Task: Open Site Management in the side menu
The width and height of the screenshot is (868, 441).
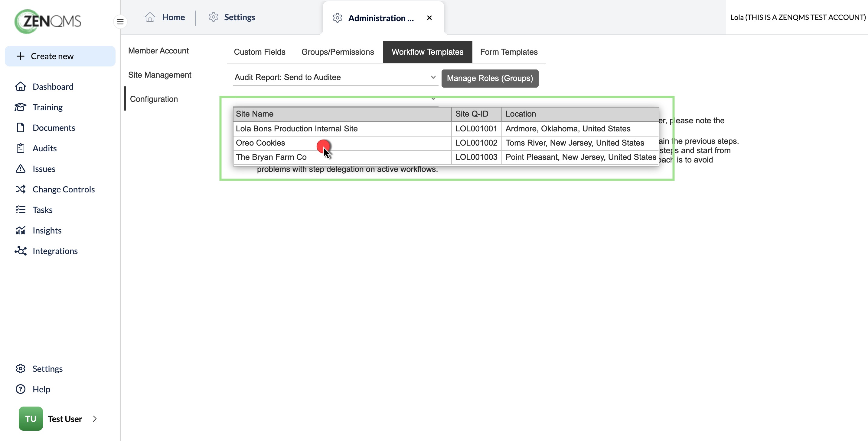Action: [x=160, y=75]
